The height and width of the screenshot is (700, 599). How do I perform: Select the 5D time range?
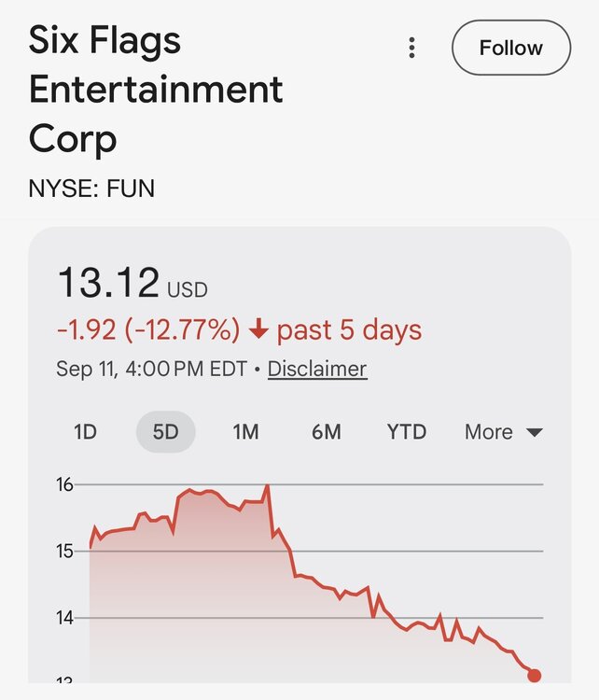[165, 432]
